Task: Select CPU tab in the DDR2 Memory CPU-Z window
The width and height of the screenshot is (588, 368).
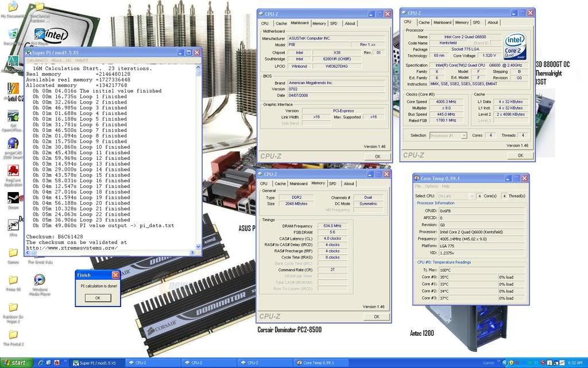Action: click(x=264, y=183)
